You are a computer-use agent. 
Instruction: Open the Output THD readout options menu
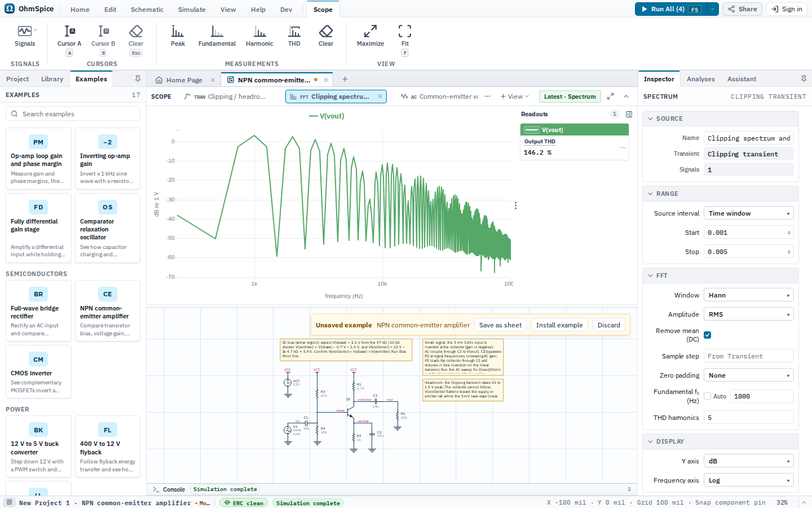click(623, 148)
